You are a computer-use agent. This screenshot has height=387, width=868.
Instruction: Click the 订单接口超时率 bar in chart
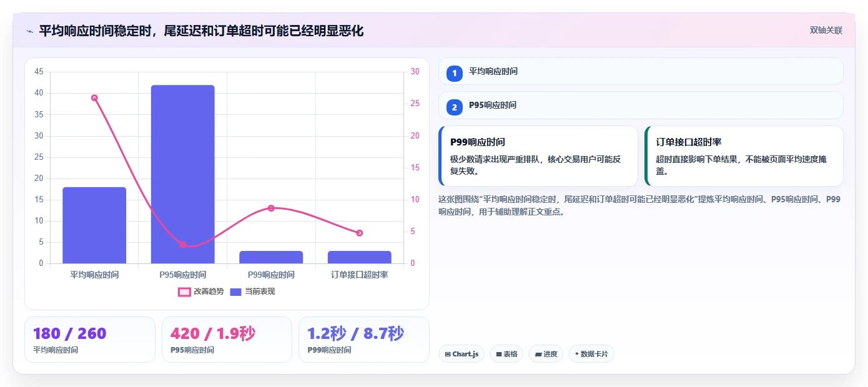coord(359,257)
